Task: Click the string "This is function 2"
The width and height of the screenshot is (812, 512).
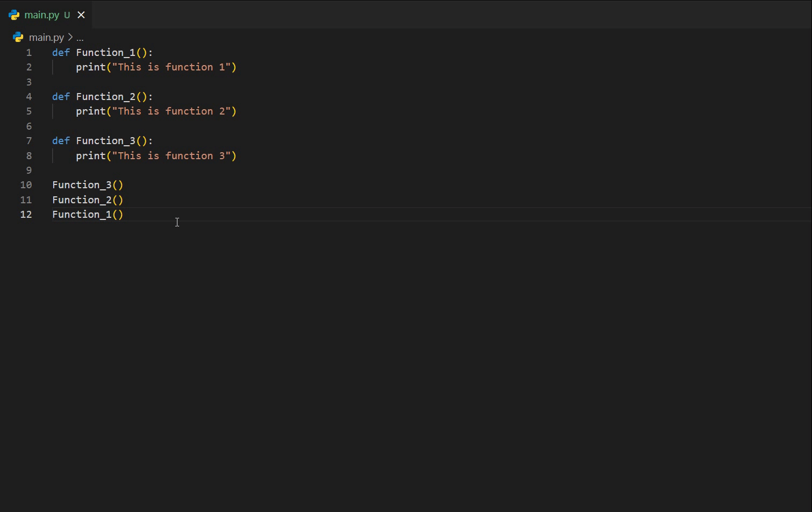Action: click(171, 111)
